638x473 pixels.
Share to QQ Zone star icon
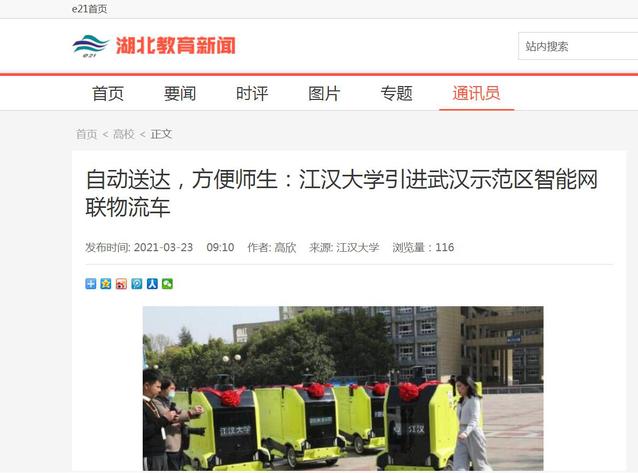pos(106,284)
